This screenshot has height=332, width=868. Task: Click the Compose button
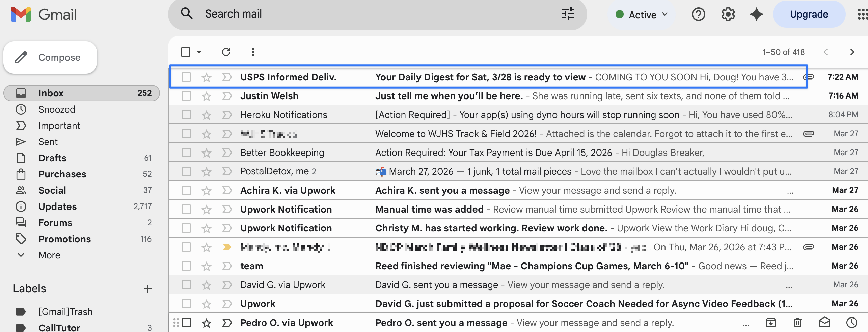(50, 57)
